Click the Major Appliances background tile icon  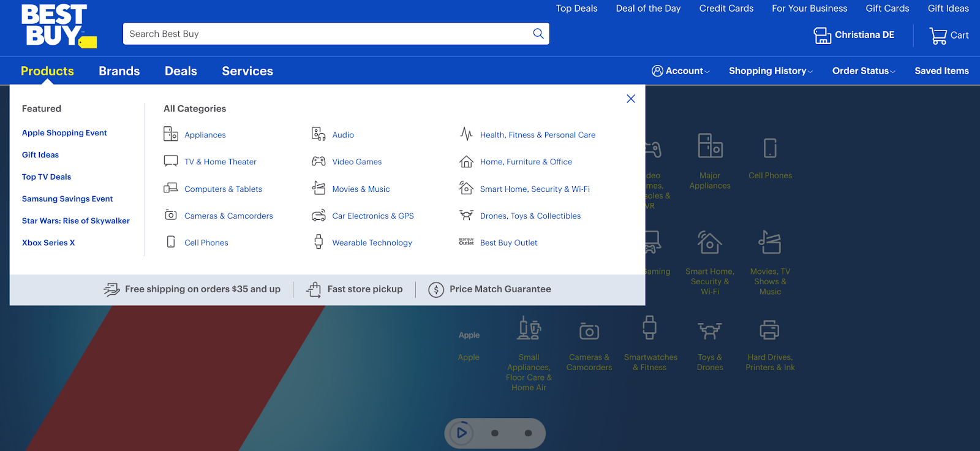(x=710, y=147)
